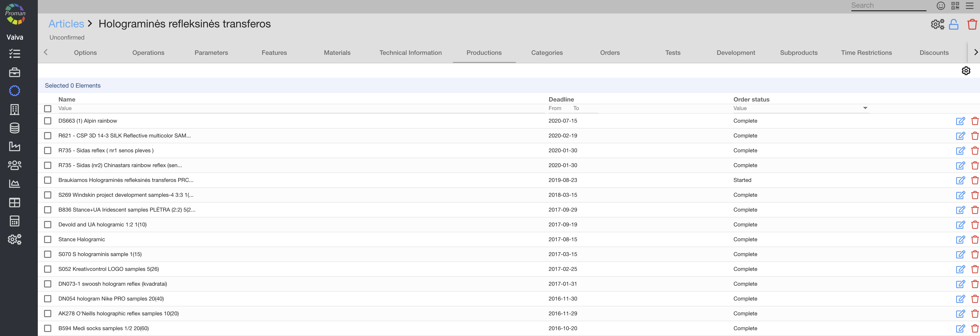This screenshot has height=336, width=980.
Task: Open the briefcase icon in sidebar
Action: coord(14,72)
